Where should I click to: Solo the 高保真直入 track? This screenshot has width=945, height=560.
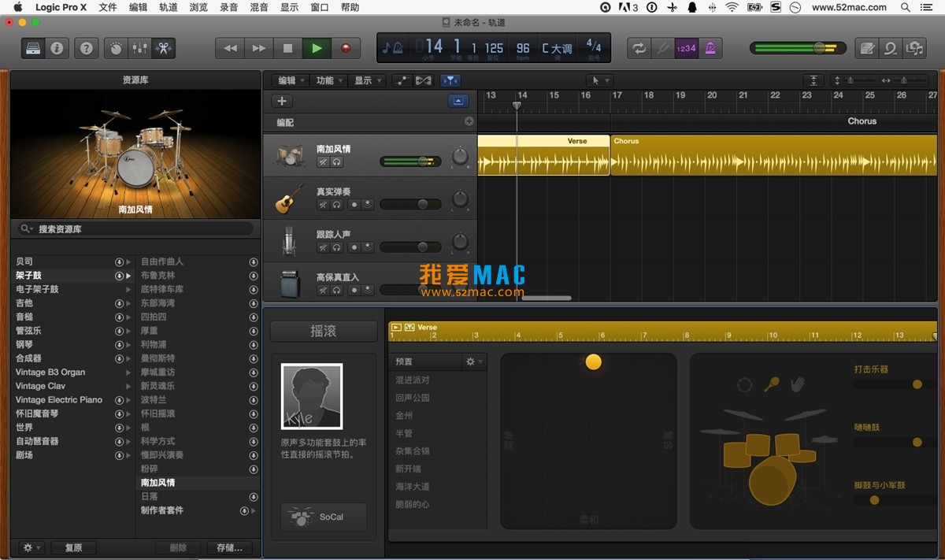[x=336, y=290]
